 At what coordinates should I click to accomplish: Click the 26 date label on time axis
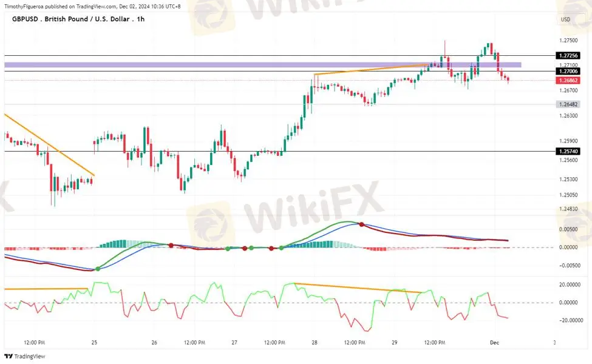point(154,343)
